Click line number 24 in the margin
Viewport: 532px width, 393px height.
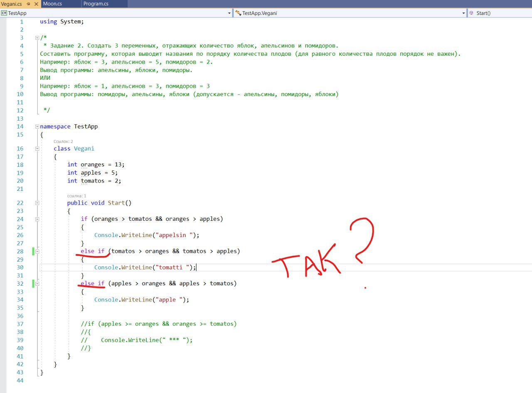(x=20, y=219)
